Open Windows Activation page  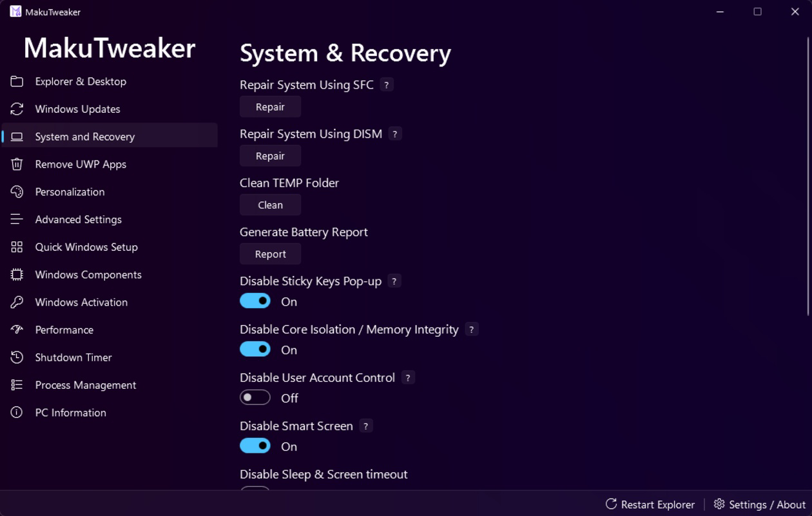pos(110,302)
